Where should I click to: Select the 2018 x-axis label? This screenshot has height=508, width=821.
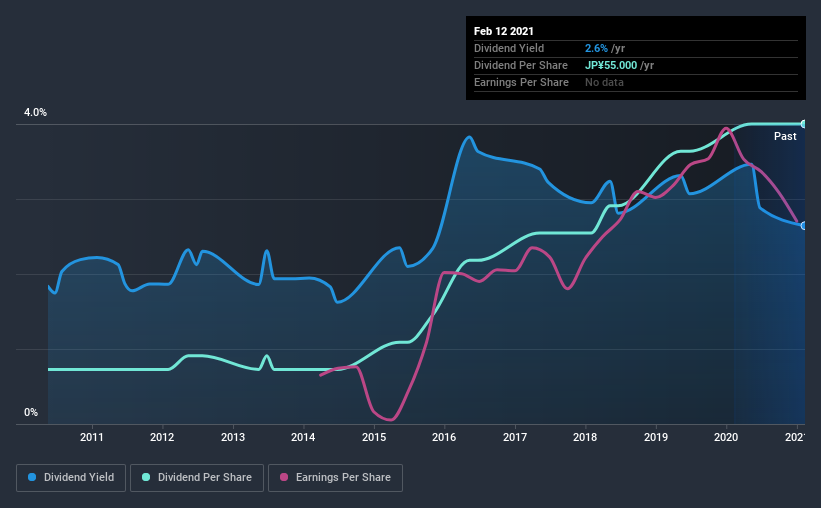tap(585, 437)
